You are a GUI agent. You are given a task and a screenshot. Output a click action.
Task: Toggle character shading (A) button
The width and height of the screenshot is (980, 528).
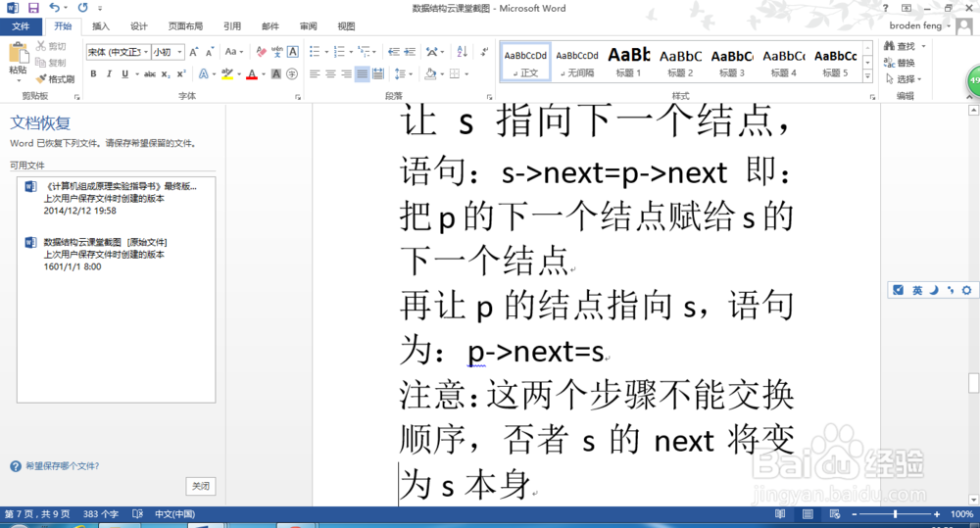tap(276, 73)
